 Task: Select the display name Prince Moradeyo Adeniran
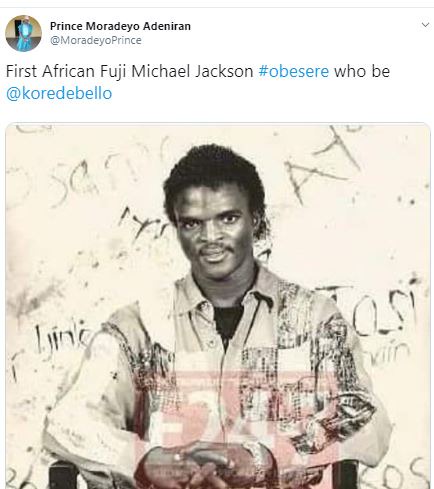click(120, 26)
